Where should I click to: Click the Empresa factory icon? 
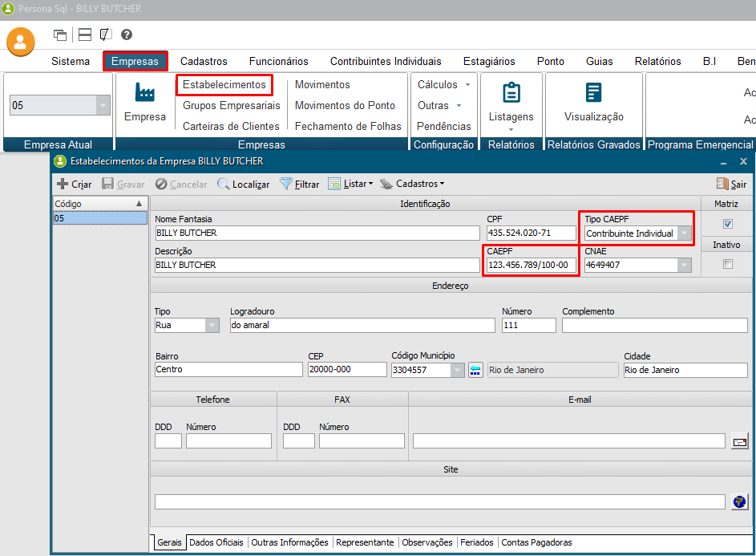point(145,92)
